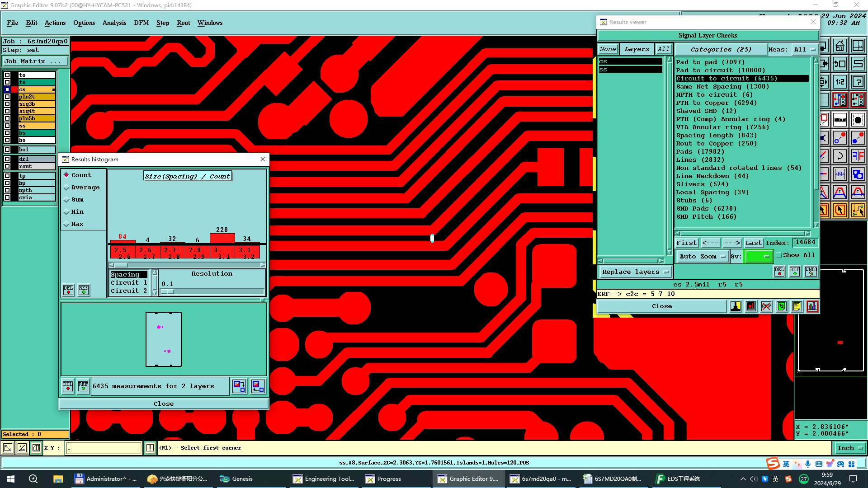This screenshot has width=868, height=488.
Task: Click the green 1/2 page icon in Results viewer
Action: click(x=781, y=306)
